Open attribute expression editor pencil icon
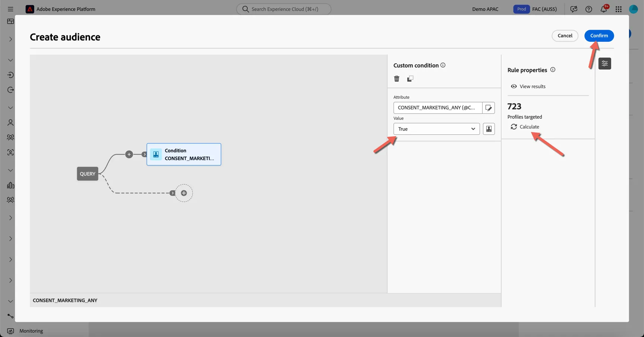The width and height of the screenshot is (644, 337). pyautogui.click(x=489, y=108)
